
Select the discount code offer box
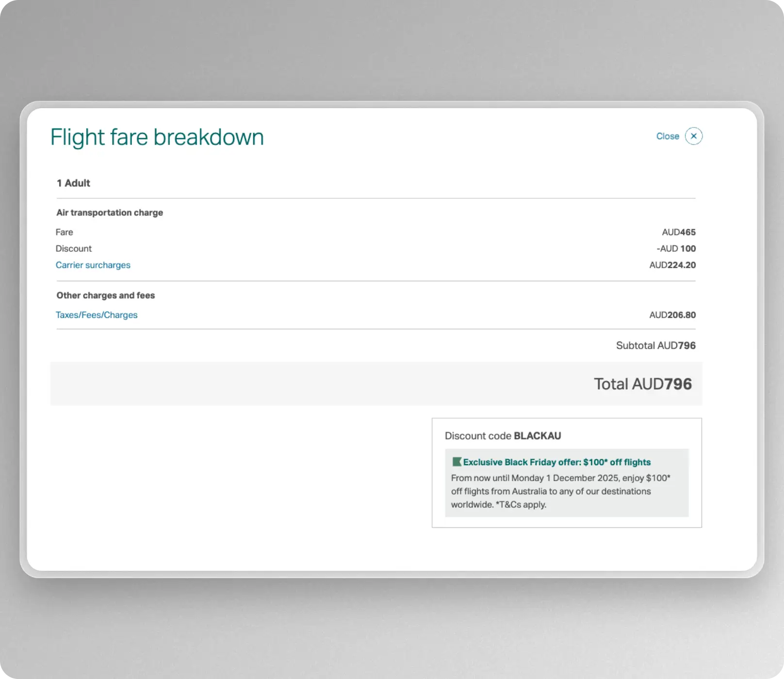click(567, 472)
